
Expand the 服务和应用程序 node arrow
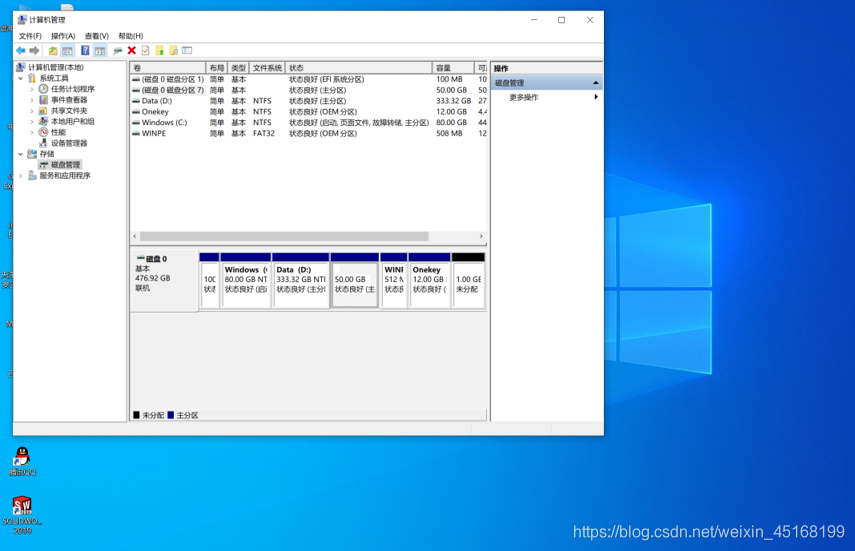tap(21, 176)
